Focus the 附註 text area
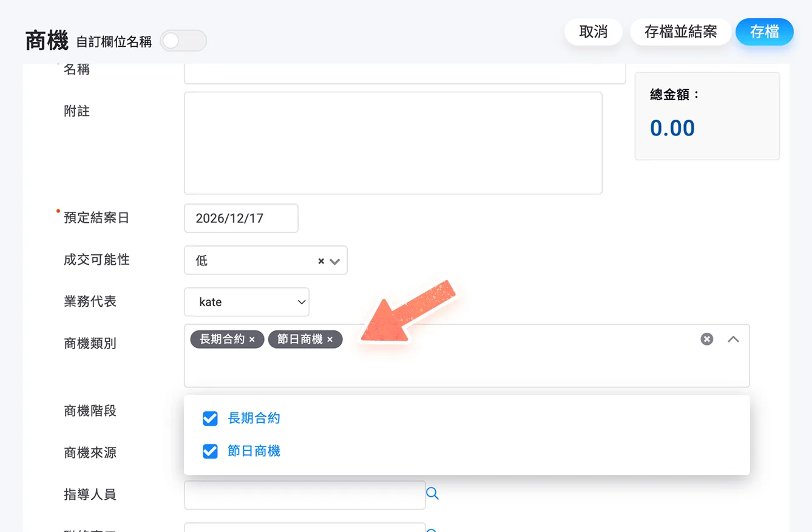This screenshot has height=532, width=812. pos(393,143)
